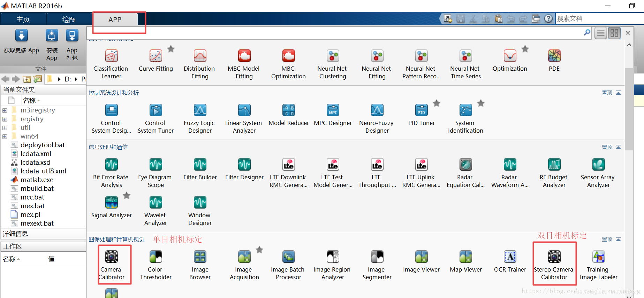Open Distribution Fitting app
The width and height of the screenshot is (644, 298).
click(x=200, y=64)
